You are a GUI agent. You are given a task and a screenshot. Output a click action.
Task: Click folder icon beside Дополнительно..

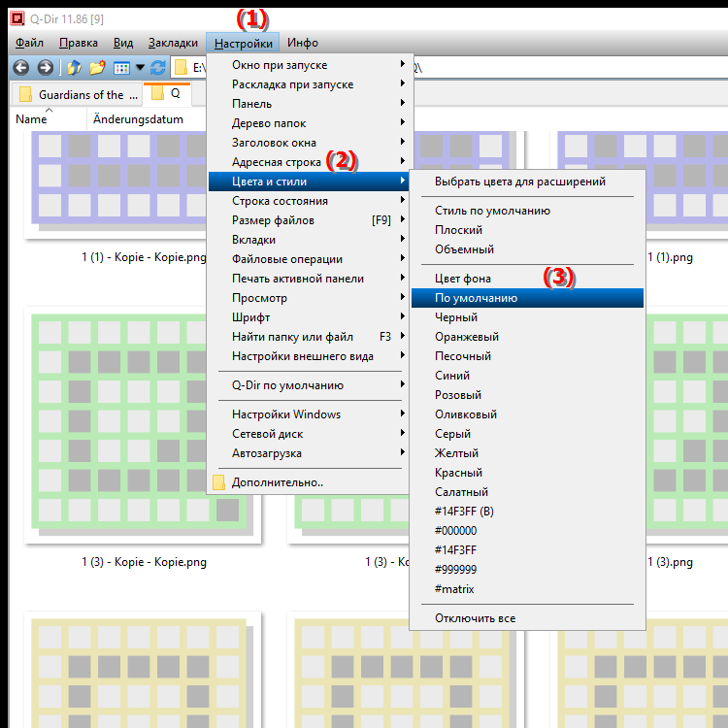(218, 482)
